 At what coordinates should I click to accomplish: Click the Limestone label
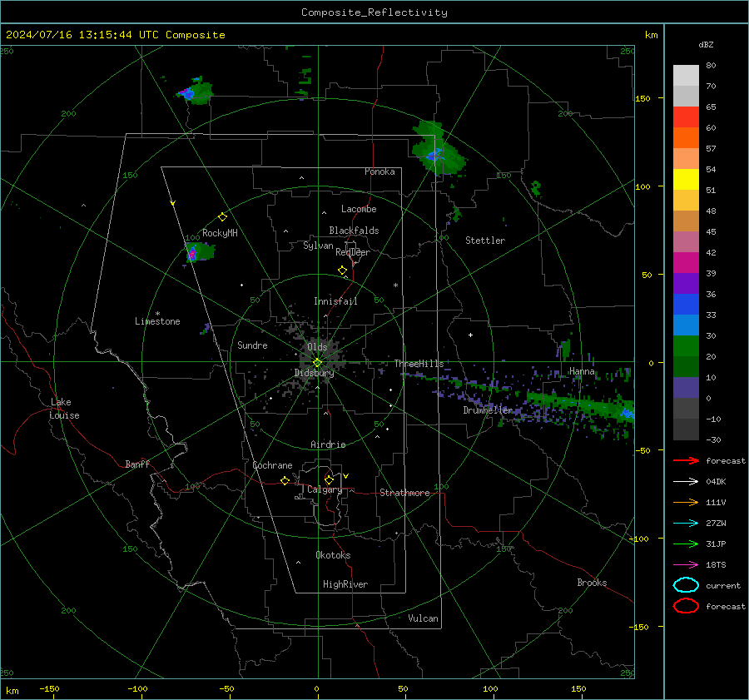point(157,321)
